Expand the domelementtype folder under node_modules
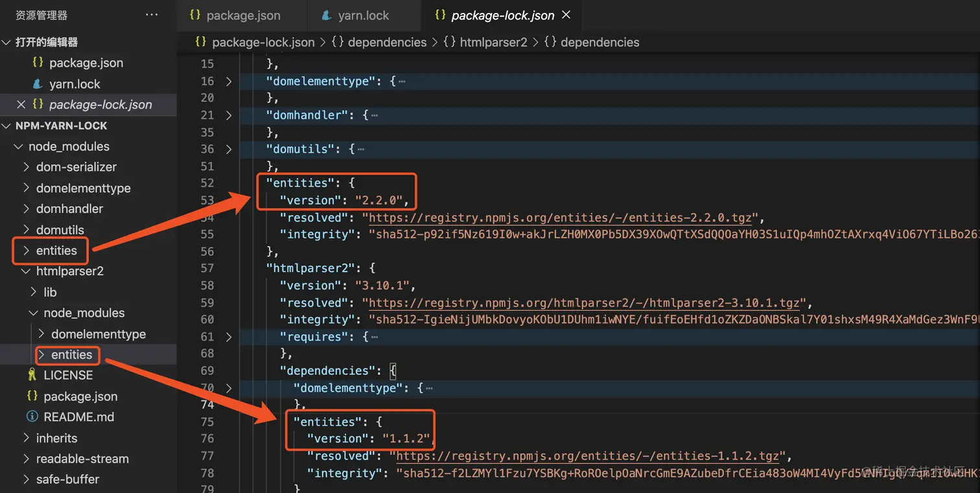Viewport: 980px width, 493px height. click(26, 188)
